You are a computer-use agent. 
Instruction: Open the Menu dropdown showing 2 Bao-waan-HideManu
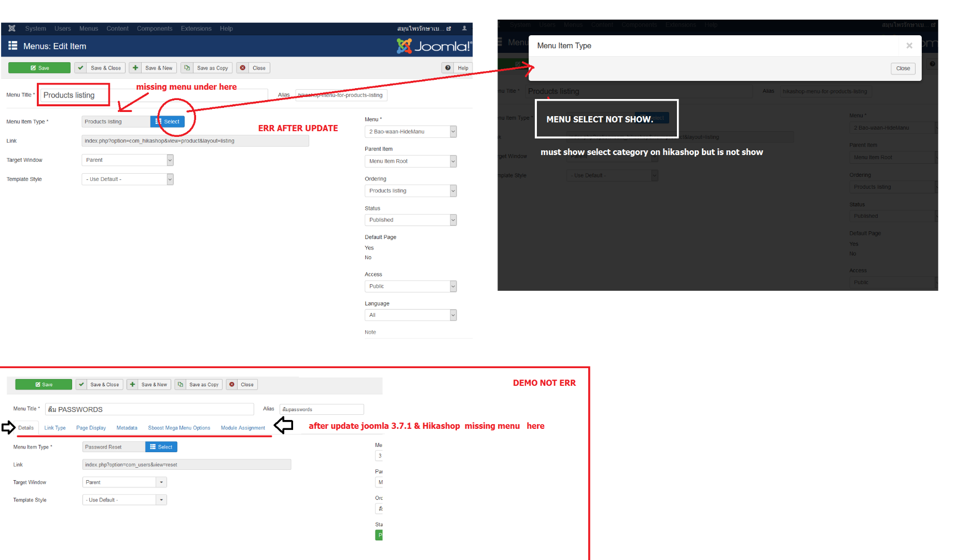411,132
